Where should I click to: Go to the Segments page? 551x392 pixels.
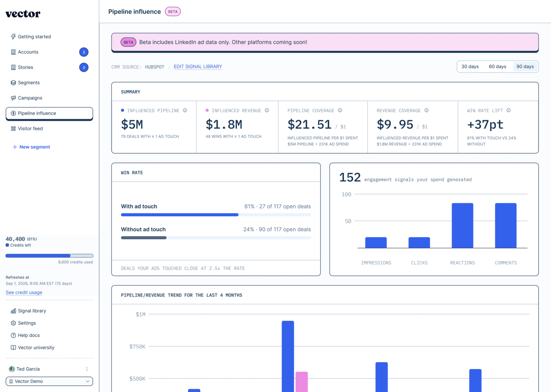49,83
